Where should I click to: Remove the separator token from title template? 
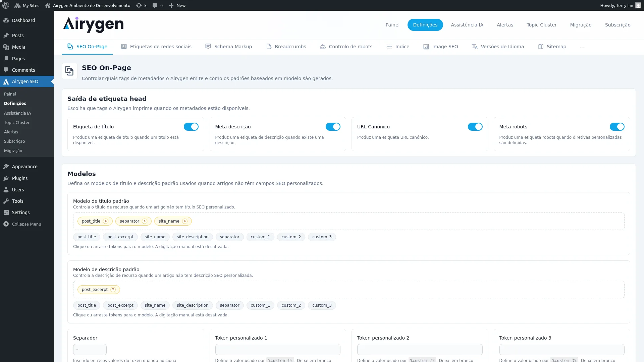point(145,221)
